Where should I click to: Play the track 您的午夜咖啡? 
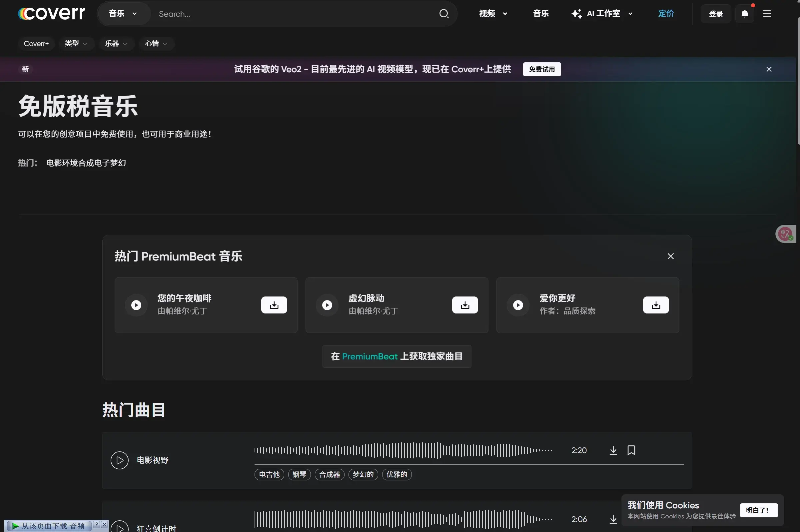(136, 305)
